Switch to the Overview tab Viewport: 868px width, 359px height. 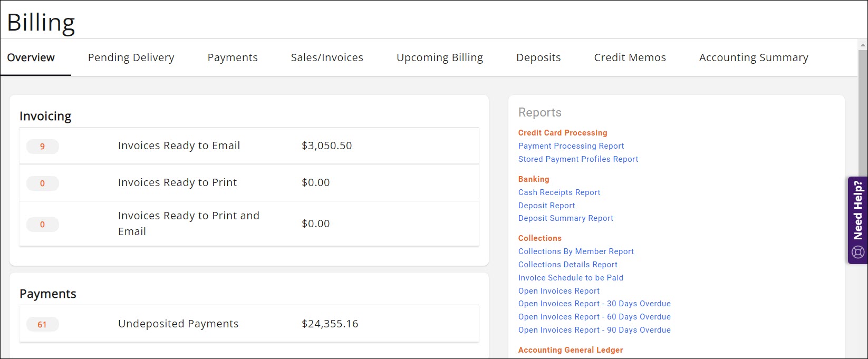[31, 57]
